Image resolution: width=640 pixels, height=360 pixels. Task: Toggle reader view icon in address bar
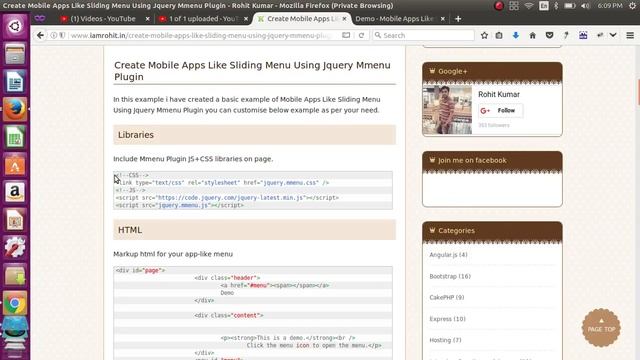[x=346, y=36]
